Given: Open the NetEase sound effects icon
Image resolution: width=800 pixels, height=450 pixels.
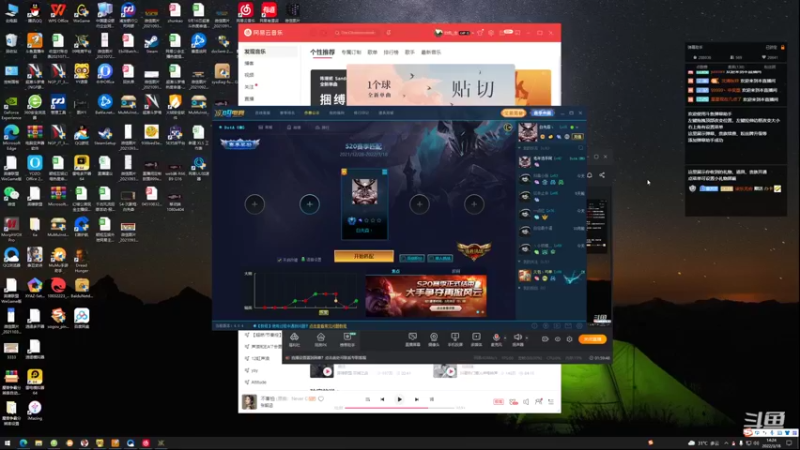Looking at the screenshot, I should pos(513,402).
